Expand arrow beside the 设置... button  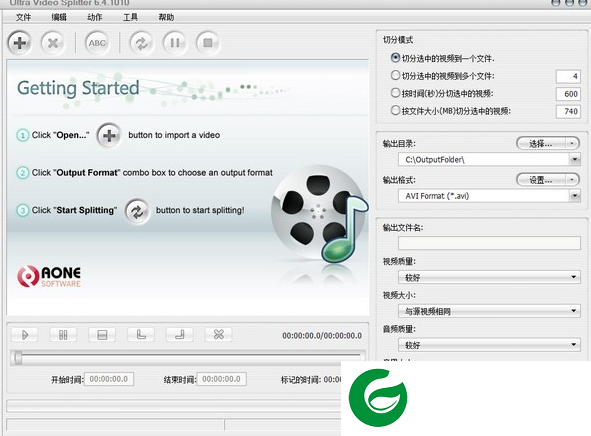tap(572, 180)
